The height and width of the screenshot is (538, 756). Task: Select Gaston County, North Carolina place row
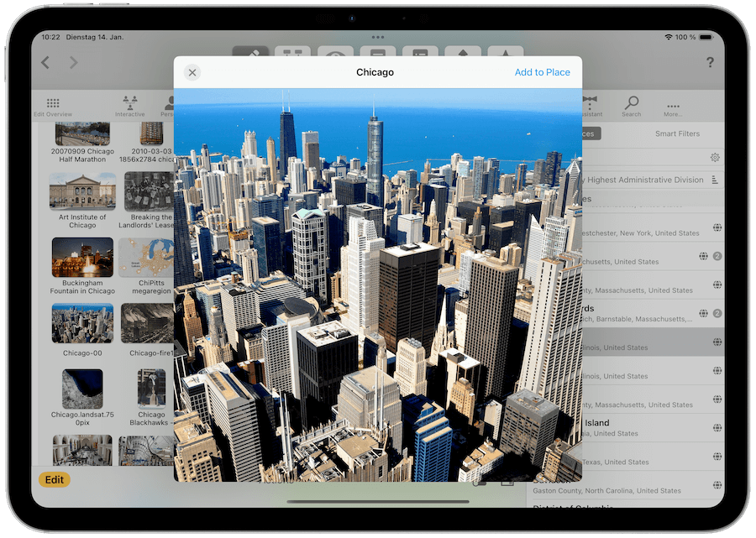625,485
